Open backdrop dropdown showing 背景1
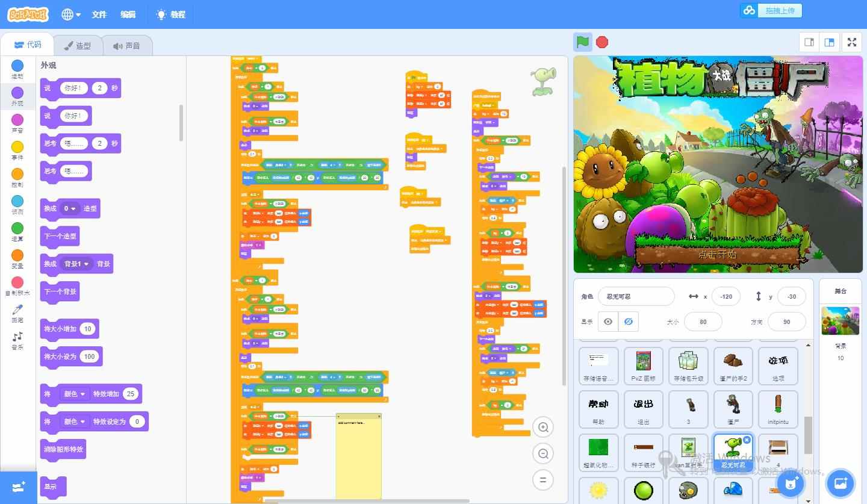Viewport: 867px width, 504px height. pos(76,264)
